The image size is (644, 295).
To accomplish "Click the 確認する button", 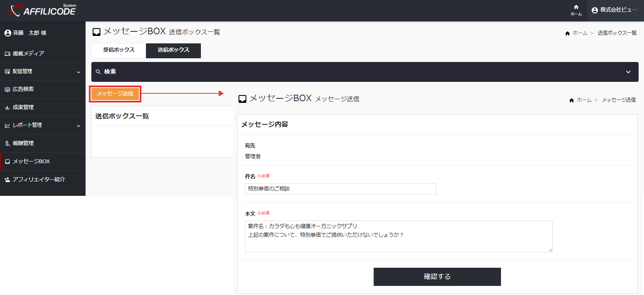I will [437, 276].
